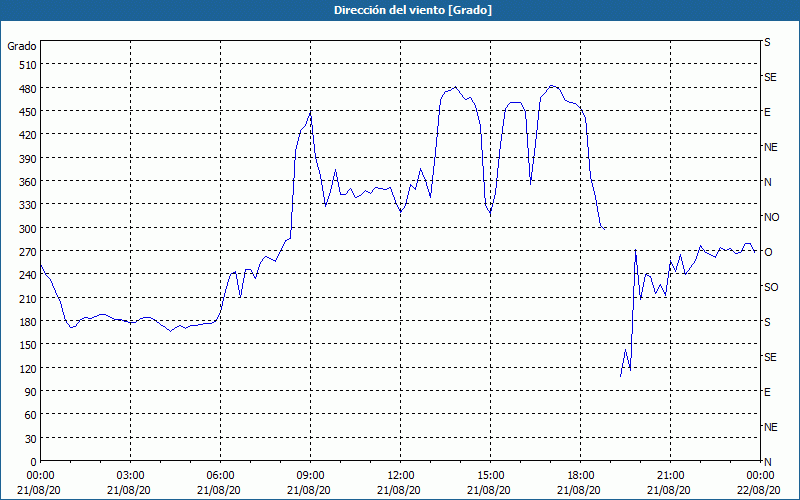
Task: Select the 510 value on the degree axis
Action: pos(28,65)
